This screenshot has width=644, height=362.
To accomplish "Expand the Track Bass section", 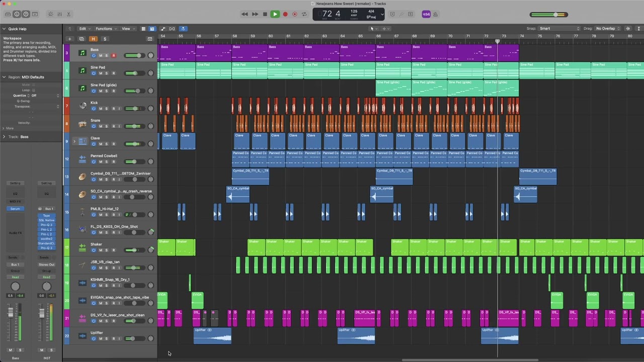I will (x=4, y=137).
